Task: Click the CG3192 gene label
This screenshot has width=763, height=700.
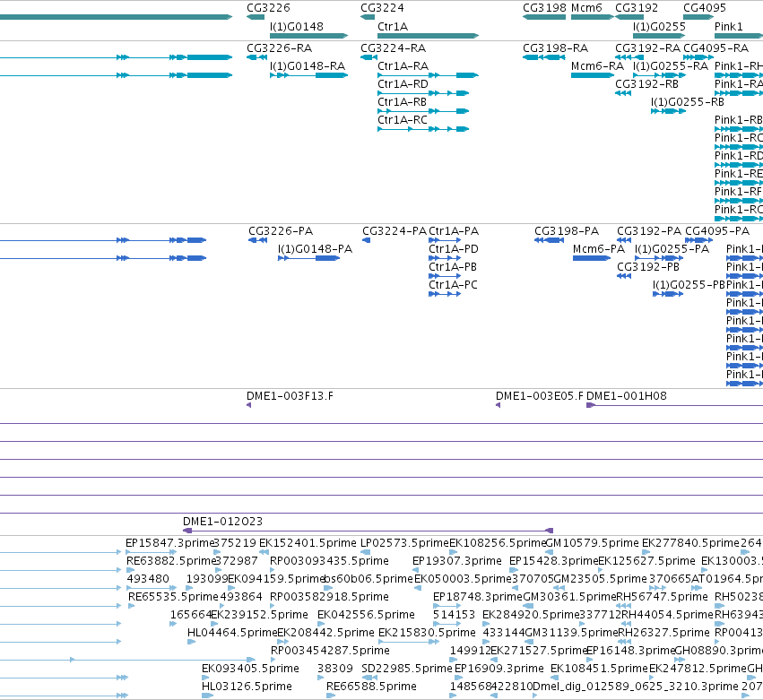Action: pyautogui.click(x=637, y=8)
